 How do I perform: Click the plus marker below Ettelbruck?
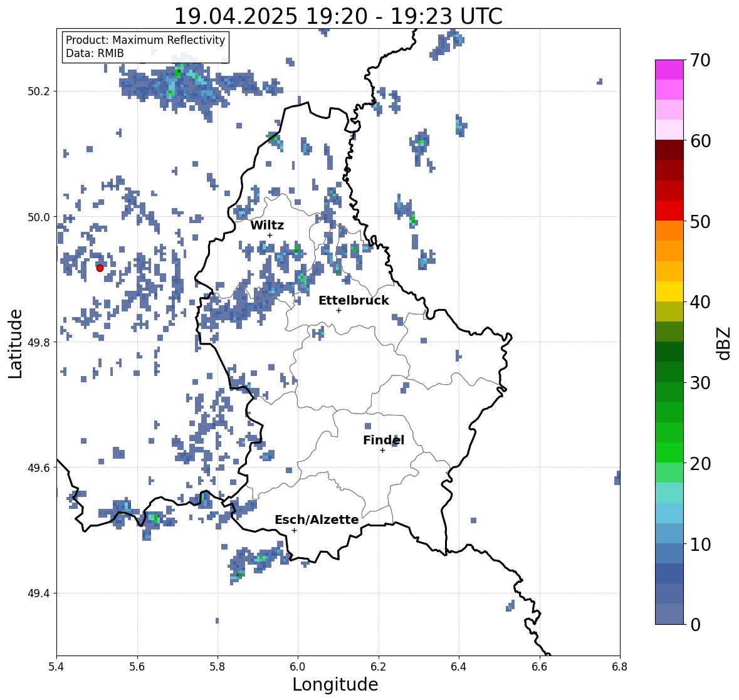(338, 310)
